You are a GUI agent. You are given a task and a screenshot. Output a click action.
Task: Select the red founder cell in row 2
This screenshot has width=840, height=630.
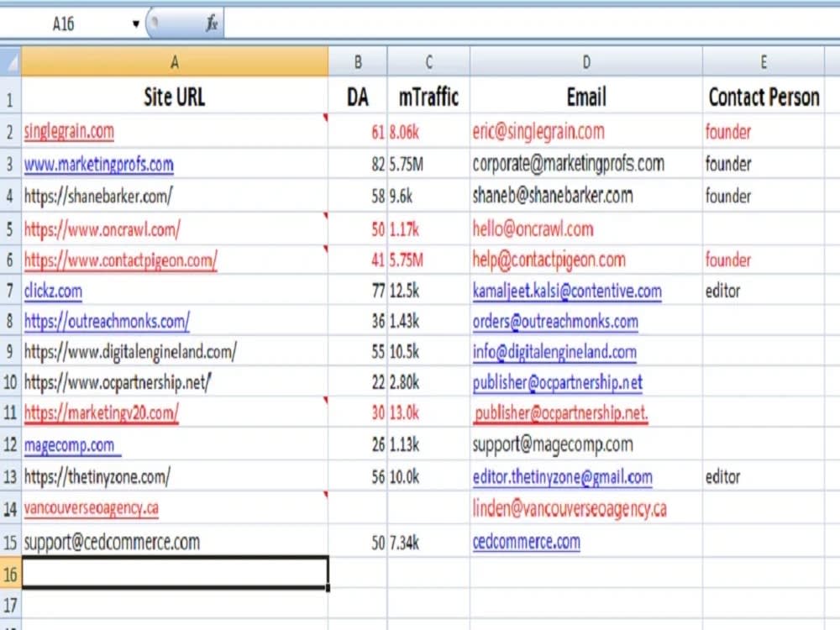coord(764,132)
